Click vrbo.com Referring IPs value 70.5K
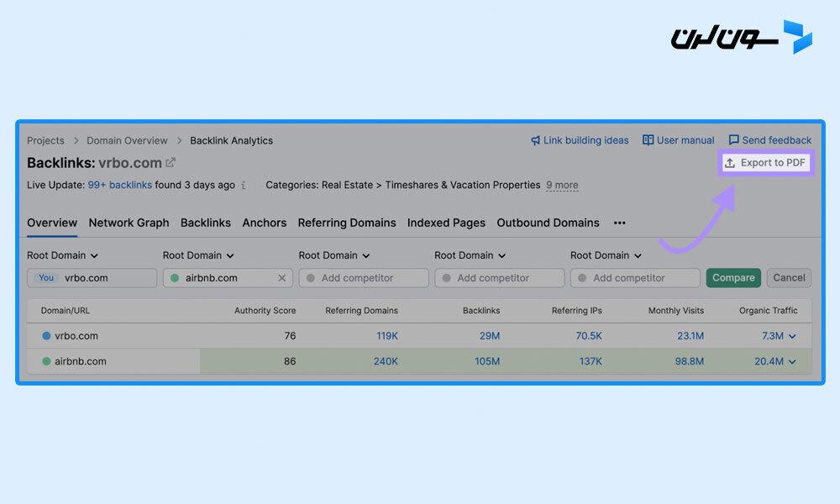The height and width of the screenshot is (504, 840). tap(589, 336)
